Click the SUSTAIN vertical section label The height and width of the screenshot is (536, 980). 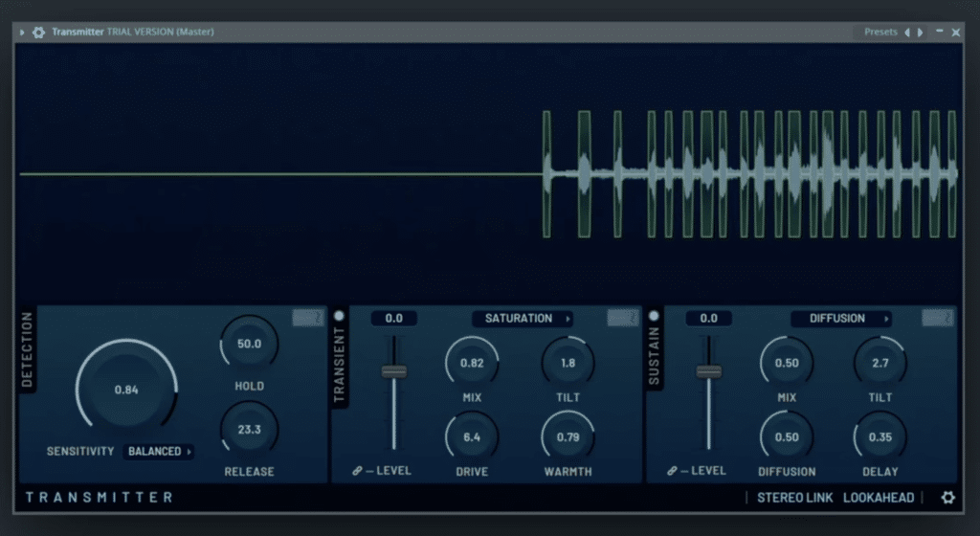(x=654, y=356)
